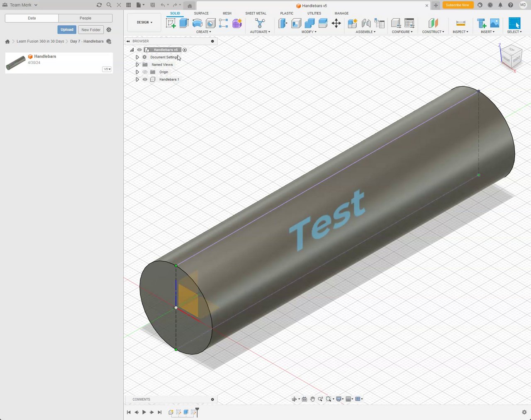Open a new design tab

pyautogui.click(x=436, y=5)
